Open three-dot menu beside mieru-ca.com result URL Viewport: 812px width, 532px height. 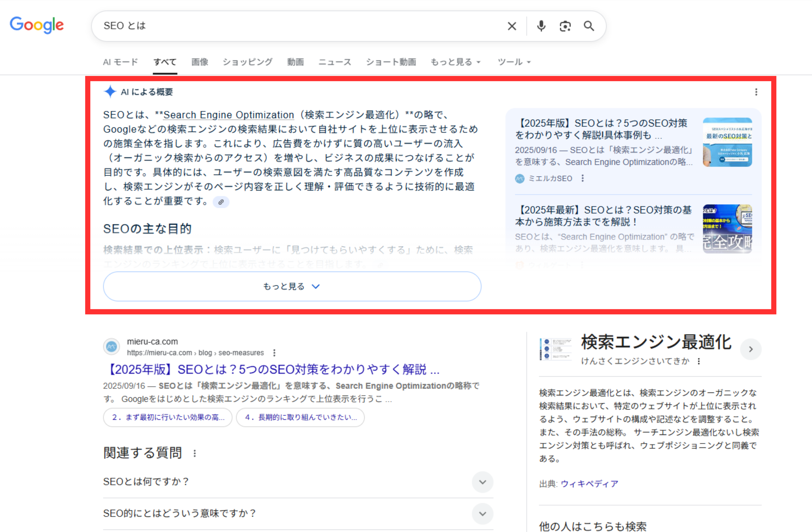tap(274, 353)
